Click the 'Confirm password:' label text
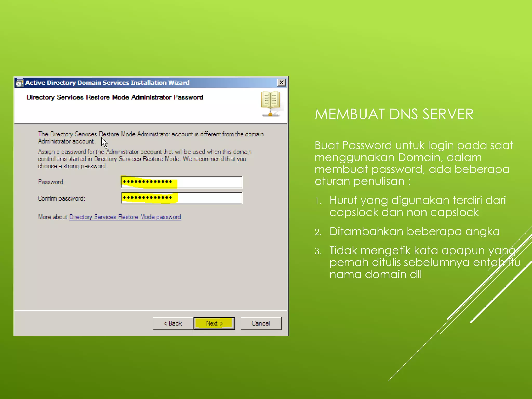532x399 pixels. pos(61,198)
